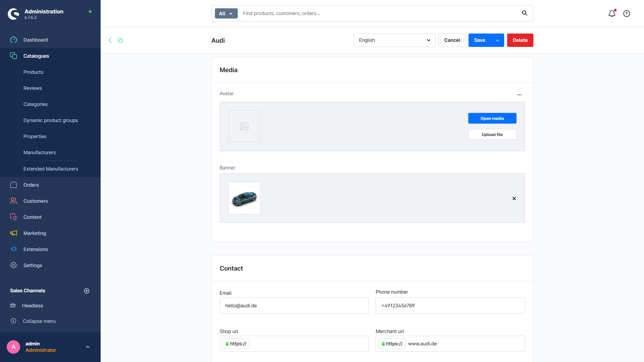Click the red Delete button

point(520,40)
